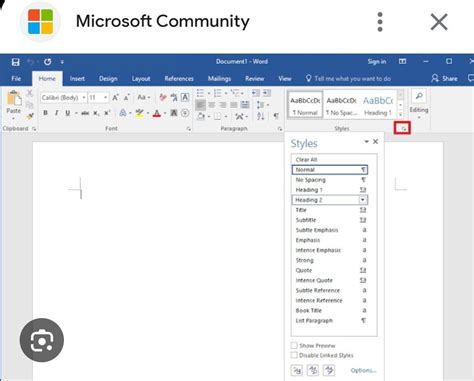Click the Ribbon Display Options icon
The width and height of the screenshot is (474, 381).
click(403, 62)
